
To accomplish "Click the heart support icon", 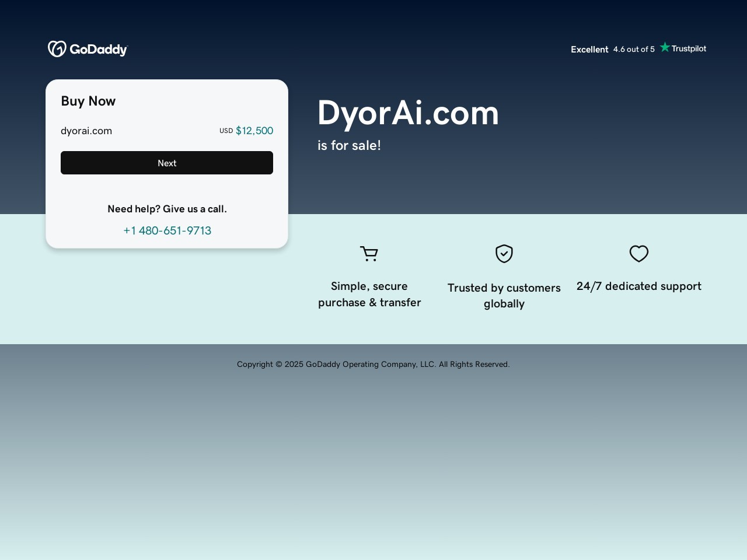I will coord(639,254).
